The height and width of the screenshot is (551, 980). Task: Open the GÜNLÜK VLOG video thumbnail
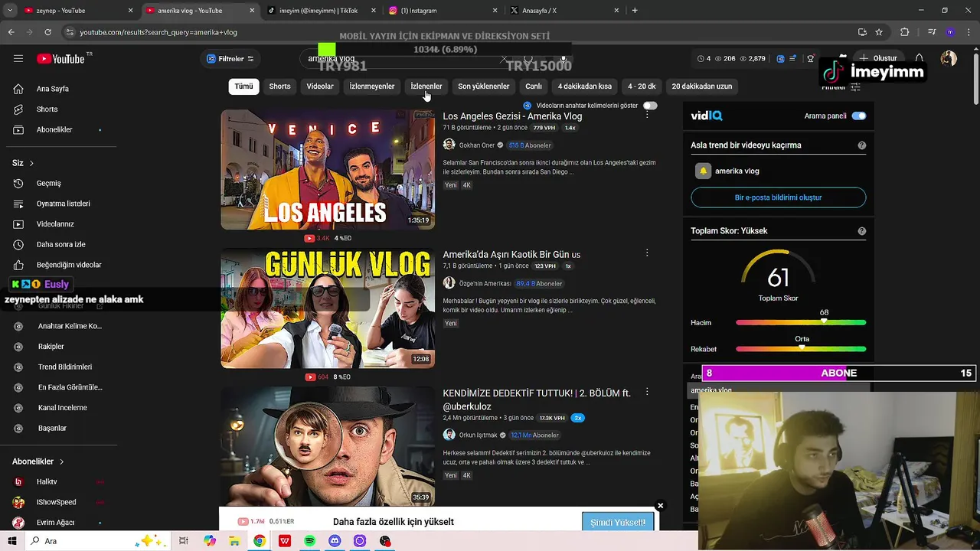(x=328, y=308)
